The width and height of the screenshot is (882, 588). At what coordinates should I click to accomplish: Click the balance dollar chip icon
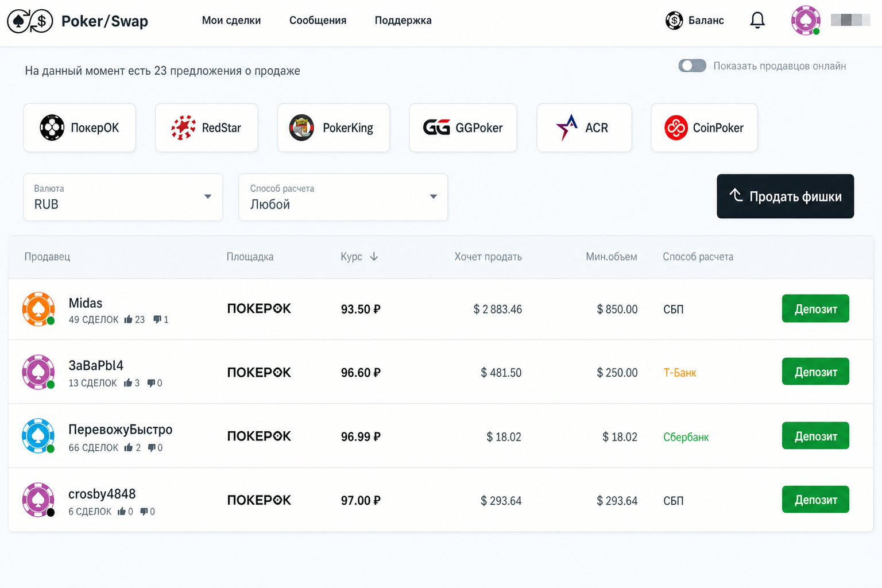click(674, 21)
